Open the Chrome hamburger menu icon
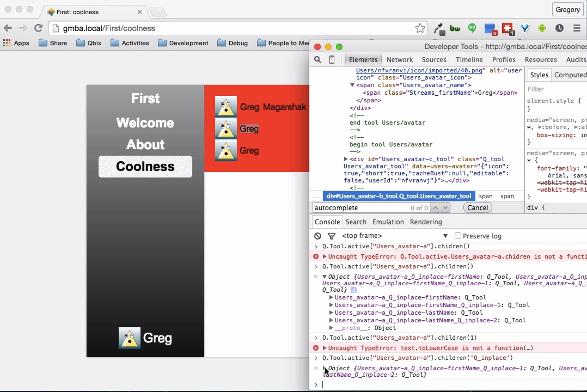This screenshot has height=392, width=587. point(577,28)
